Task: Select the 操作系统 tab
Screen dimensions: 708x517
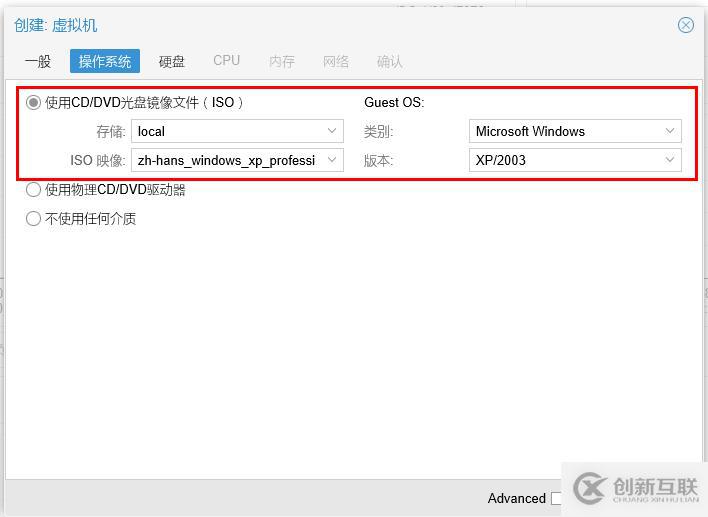Action: (105, 61)
